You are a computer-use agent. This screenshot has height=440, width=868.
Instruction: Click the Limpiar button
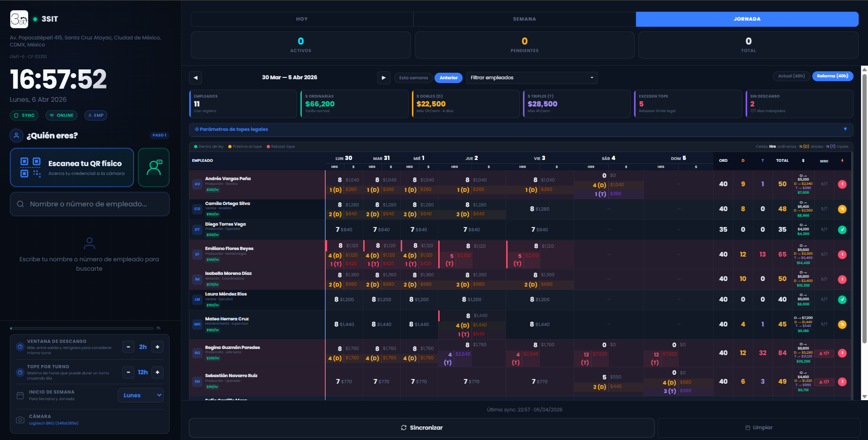tap(759, 428)
